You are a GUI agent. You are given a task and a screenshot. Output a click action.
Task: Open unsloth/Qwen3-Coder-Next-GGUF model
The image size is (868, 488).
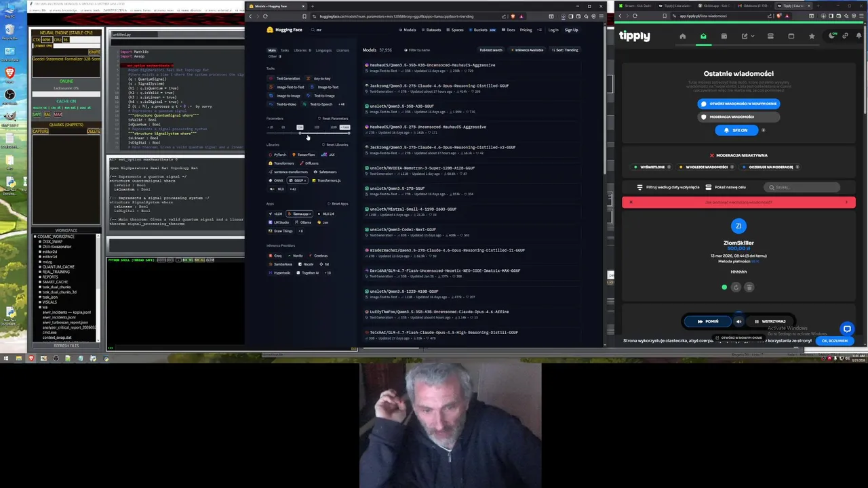403,230
